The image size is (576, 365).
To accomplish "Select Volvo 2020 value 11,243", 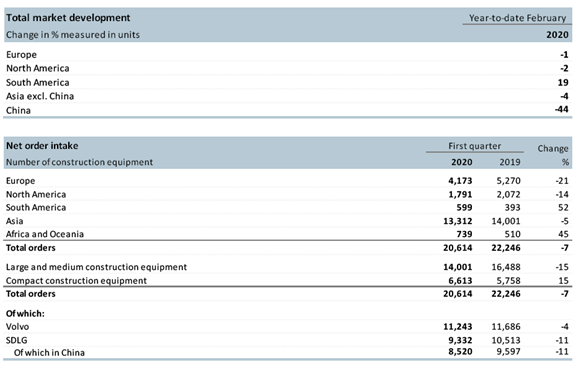I will [x=458, y=326].
